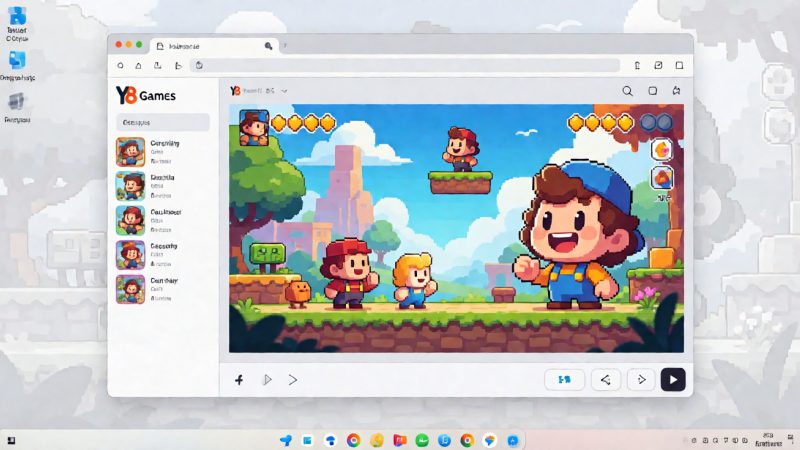This screenshot has height=450, width=800.
Task: Open the second game thumbnail in the sidebar list
Action: (130, 186)
